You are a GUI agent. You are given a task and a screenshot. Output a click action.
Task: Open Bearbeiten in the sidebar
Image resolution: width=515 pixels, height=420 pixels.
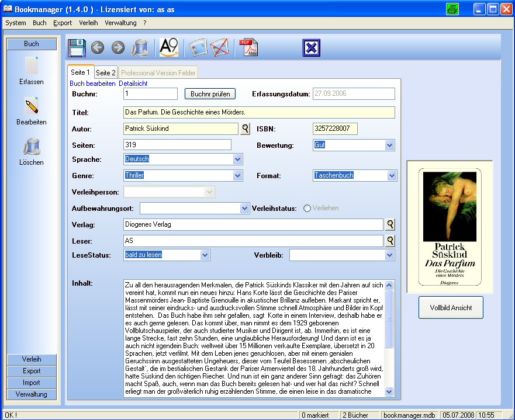tap(32, 112)
